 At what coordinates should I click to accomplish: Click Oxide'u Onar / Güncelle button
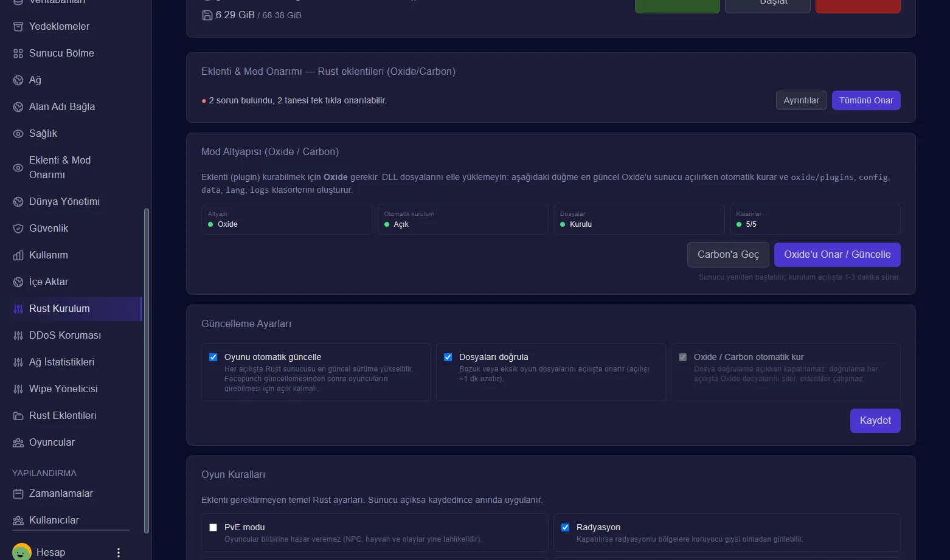(837, 255)
